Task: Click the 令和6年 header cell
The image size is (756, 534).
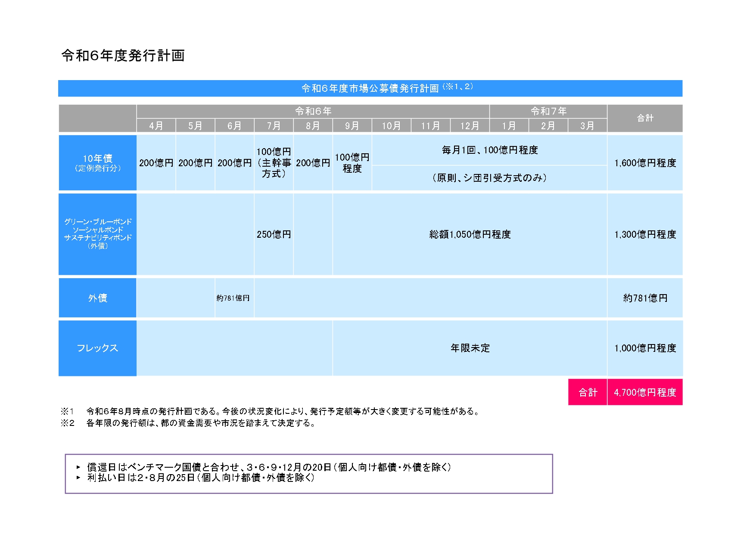Action: point(313,111)
